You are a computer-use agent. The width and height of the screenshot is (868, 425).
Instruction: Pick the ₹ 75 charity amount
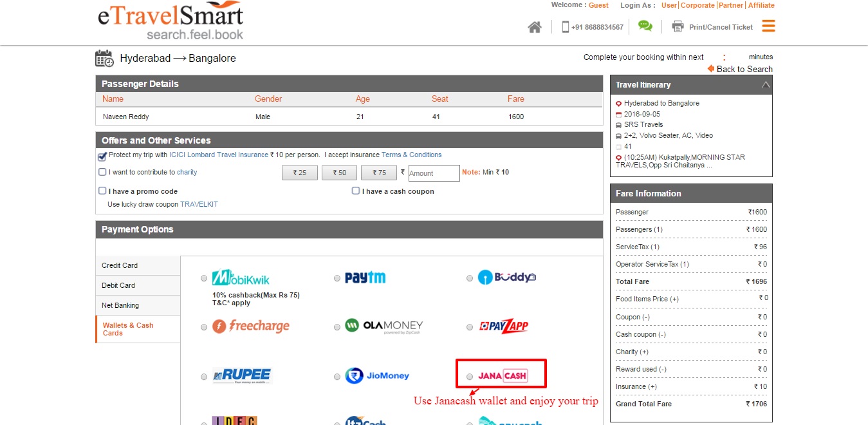coord(378,173)
